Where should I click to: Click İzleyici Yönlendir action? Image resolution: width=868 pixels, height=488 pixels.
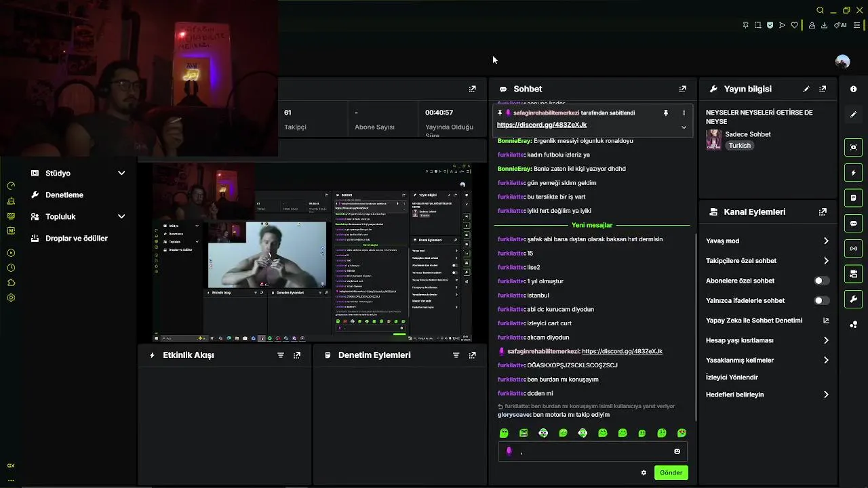click(732, 377)
